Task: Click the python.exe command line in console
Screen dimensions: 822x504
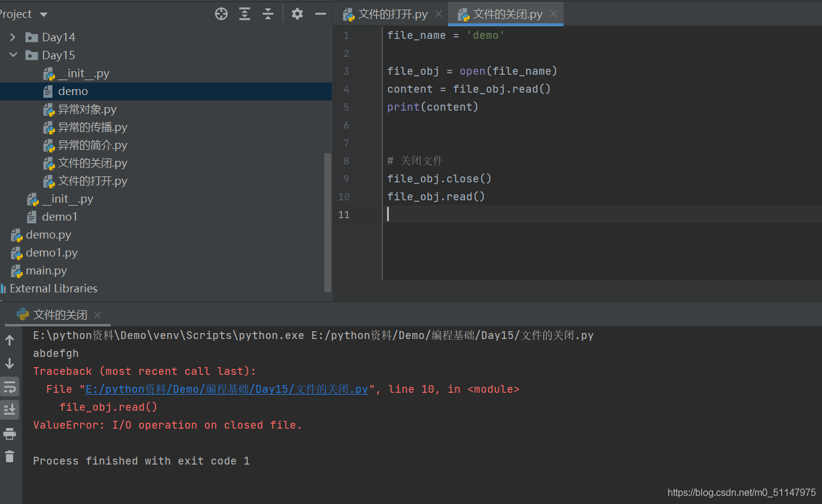Action: pyautogui.click(x=313, y=335)
